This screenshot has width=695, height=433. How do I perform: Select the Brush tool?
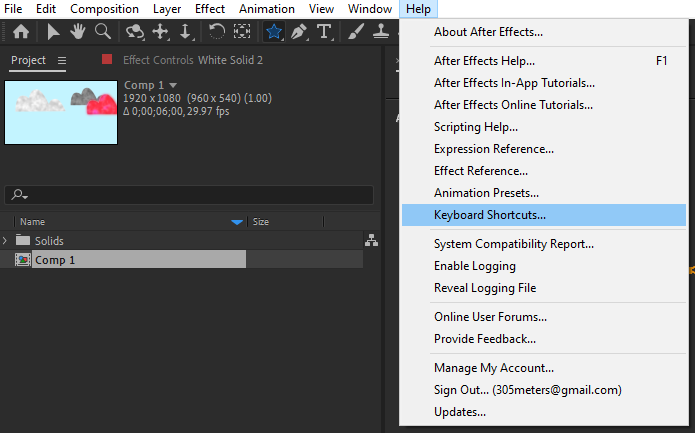[x=357, y=32]
